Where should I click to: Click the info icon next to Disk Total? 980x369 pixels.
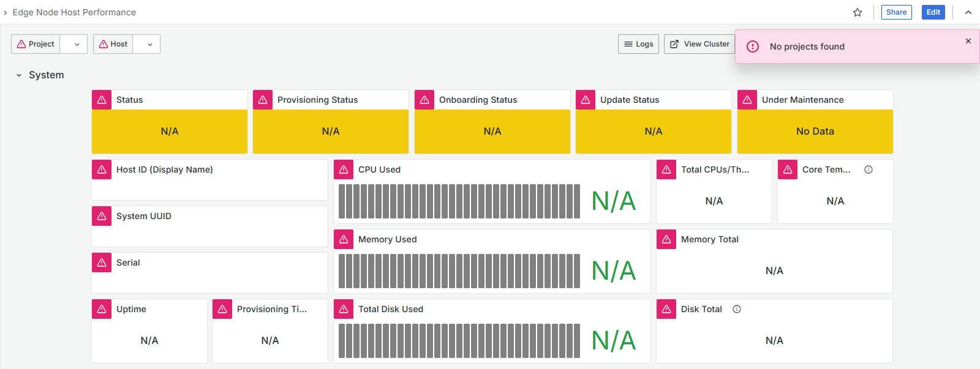(737, 309)
